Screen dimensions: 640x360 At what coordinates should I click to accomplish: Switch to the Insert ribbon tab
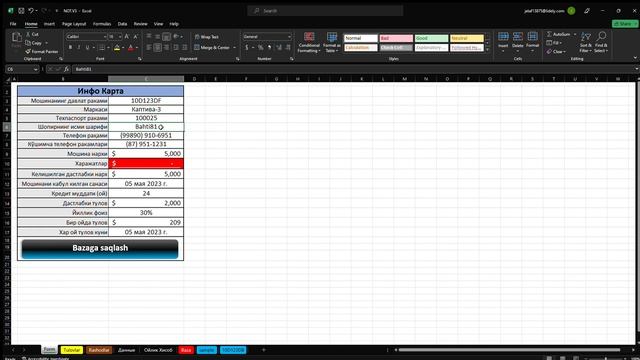pos(49,24)
